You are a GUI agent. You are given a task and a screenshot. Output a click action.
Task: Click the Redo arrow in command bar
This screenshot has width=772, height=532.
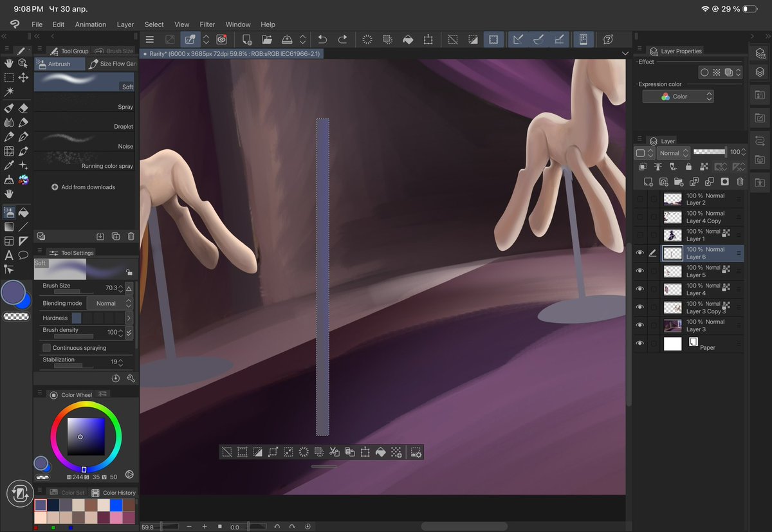(x=342, y=39)
